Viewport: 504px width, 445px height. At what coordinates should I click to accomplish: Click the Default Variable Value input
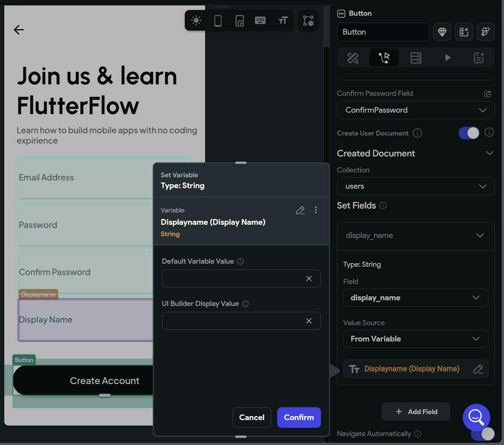(241, 279)
